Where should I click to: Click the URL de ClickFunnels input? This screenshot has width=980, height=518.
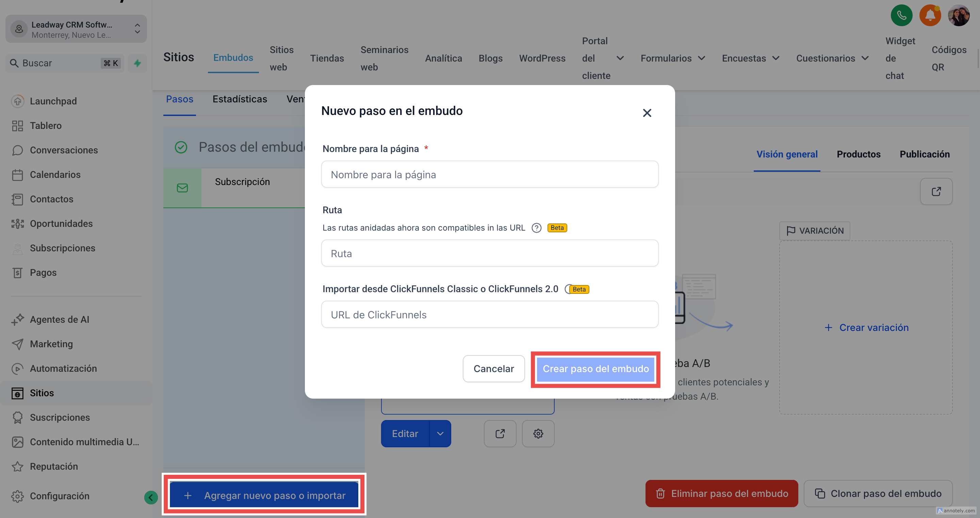coord(490,315)
